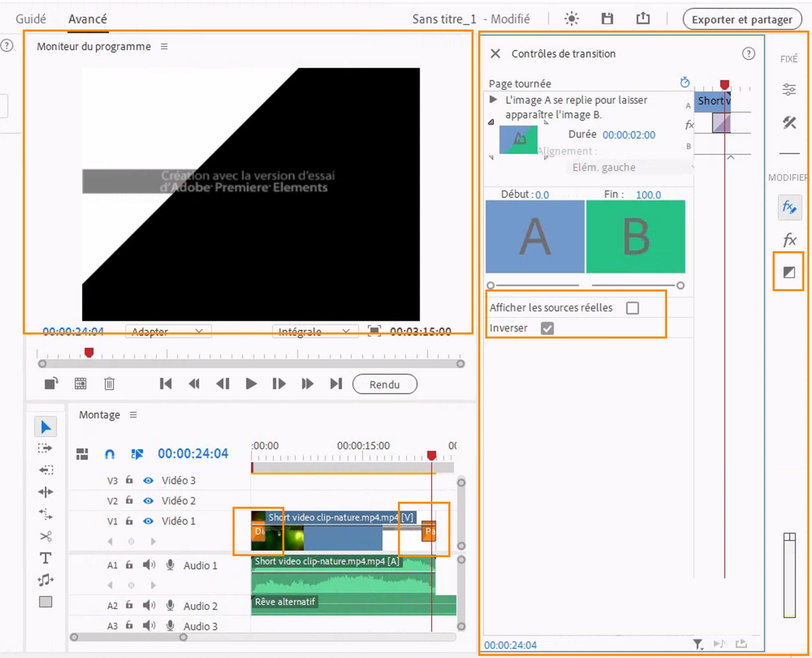
Task: Select the track select backward tool
Action: click(x=45, y=470)
